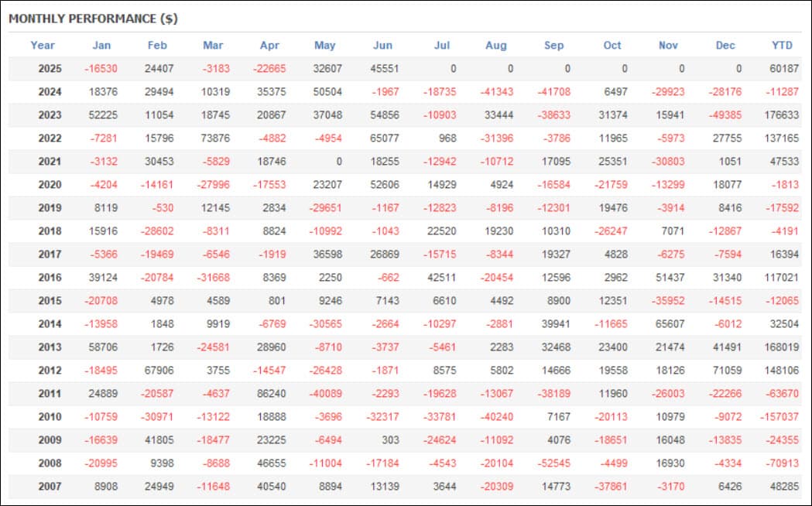Click the 2012 December value 71059

coord(727,371)
